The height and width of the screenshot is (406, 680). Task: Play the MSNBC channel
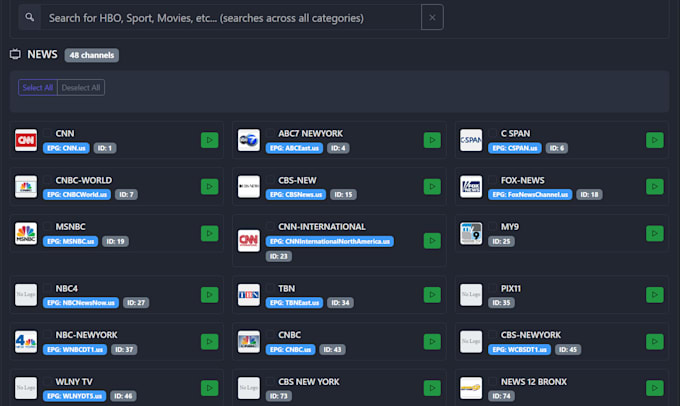pyautogui.click(x=209, y=233)
